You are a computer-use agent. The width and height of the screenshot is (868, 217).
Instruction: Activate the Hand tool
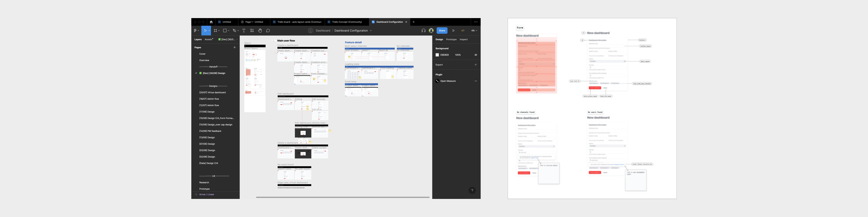tap(260, 31)
